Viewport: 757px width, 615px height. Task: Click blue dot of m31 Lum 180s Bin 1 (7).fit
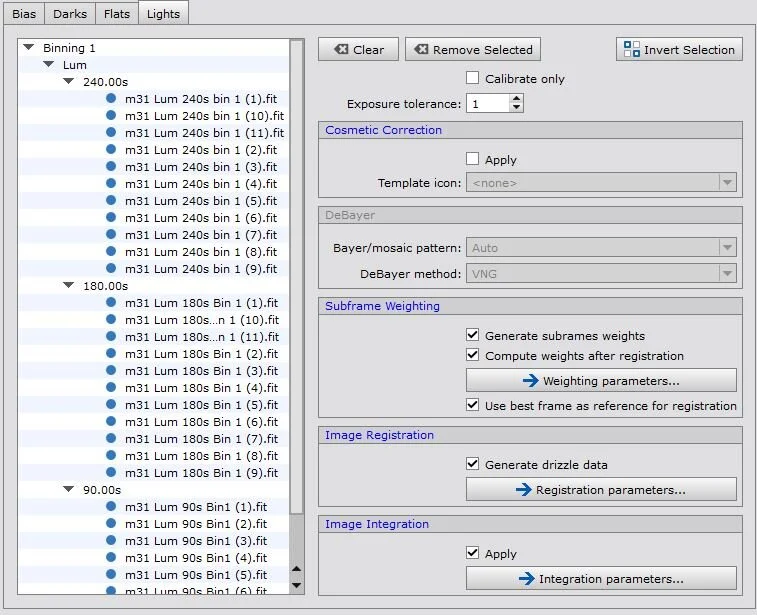pos(111,438)
